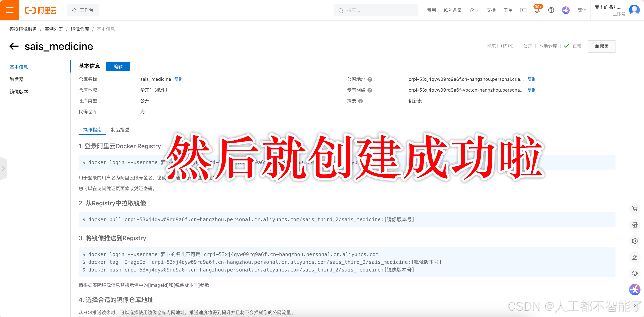
Task: Show help for 专有网络
Action: pos(370,90)
